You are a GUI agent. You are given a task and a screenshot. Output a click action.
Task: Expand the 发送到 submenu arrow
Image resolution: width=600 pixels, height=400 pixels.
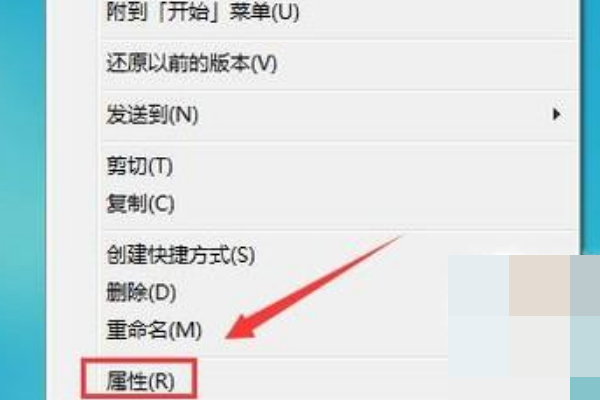tap(556, 114)
